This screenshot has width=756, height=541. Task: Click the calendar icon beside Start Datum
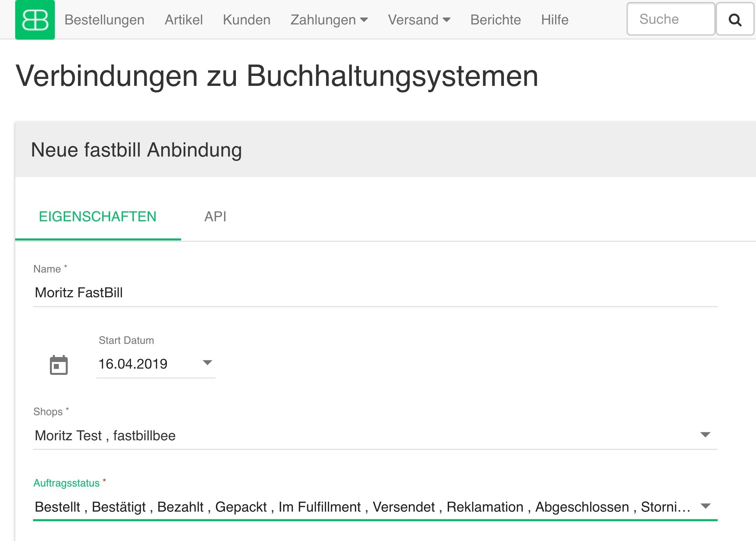(x=58, y=365)
